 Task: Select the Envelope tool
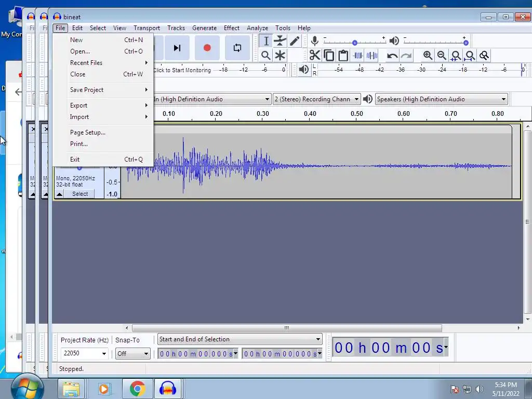(280, 41)
